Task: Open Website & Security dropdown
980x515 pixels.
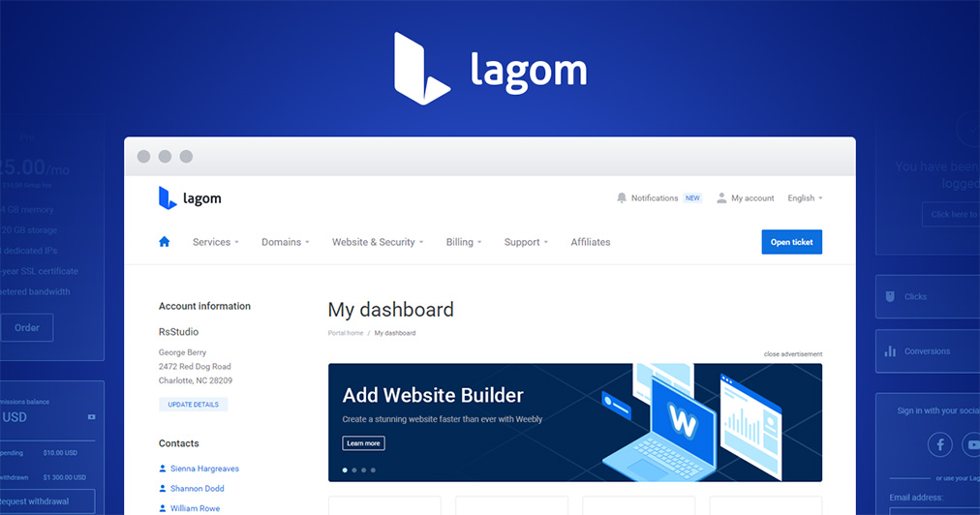Action: tap(378, 242)
